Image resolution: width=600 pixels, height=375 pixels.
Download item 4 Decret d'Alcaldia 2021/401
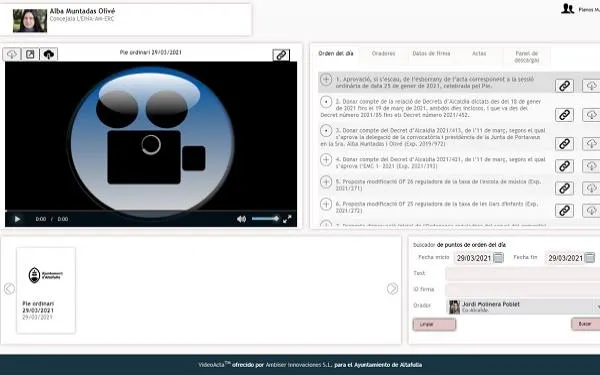click(591, 166)
